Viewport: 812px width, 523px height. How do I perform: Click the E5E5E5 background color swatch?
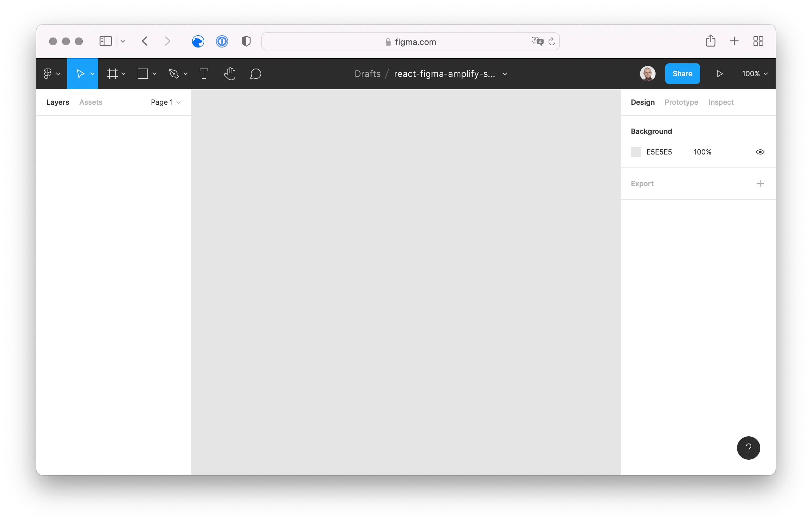click(636, 152)
